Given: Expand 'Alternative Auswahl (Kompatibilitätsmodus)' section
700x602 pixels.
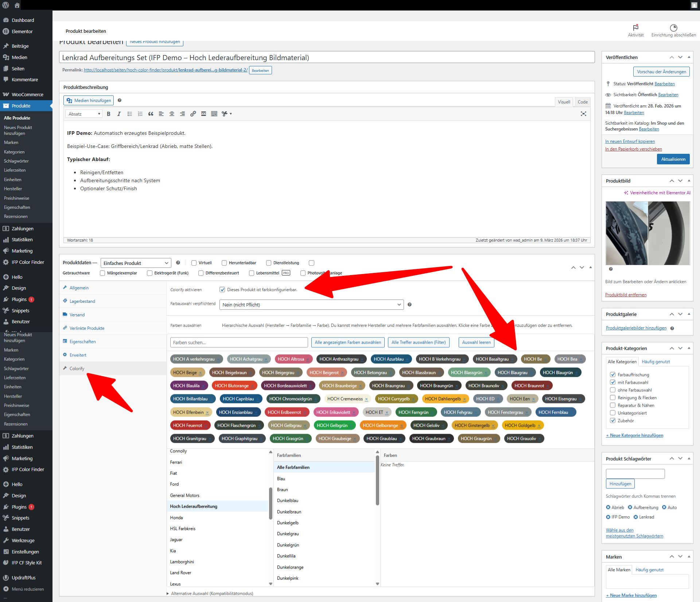Looking at the screenshot, I should coord(211,593).
